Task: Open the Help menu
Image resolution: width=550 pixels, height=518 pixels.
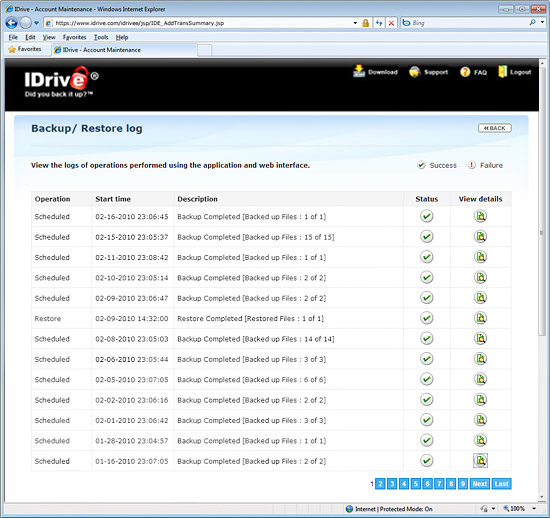Action: (x=122, y=37)
